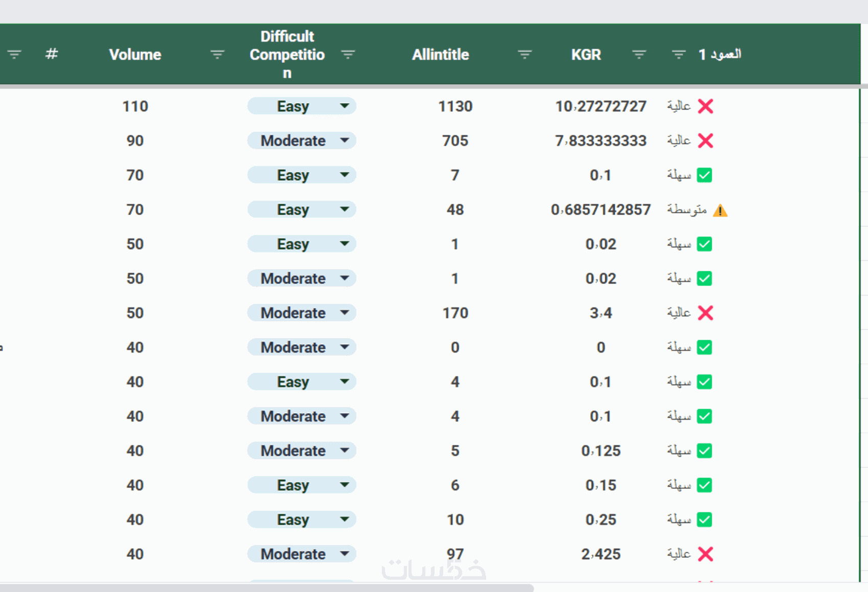Click the green checkmark in KGR 0.25 row
This screenshot has width=868, height=592.
click(705, 519)
